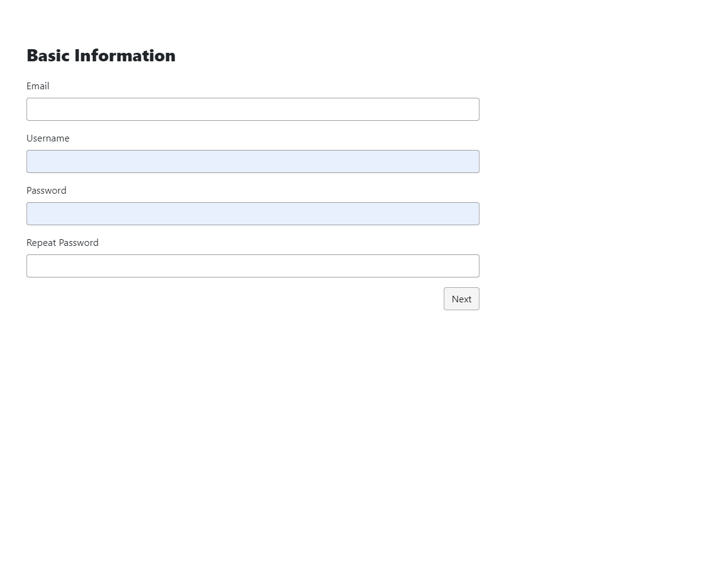Click the Username label text

[48, 138]
